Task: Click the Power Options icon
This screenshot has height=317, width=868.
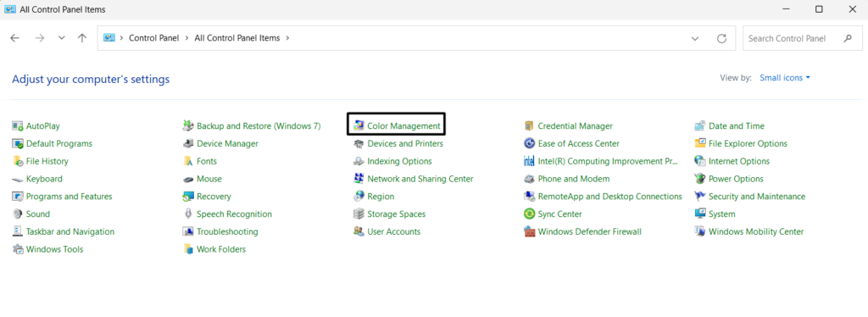Action: point(699,179)
